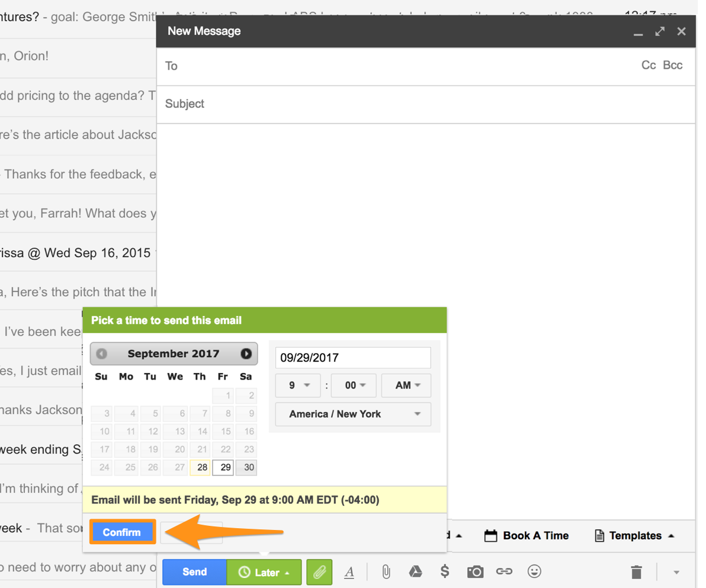
Task: Change the America / New York timezone dropdown
Action: (353, 414)
